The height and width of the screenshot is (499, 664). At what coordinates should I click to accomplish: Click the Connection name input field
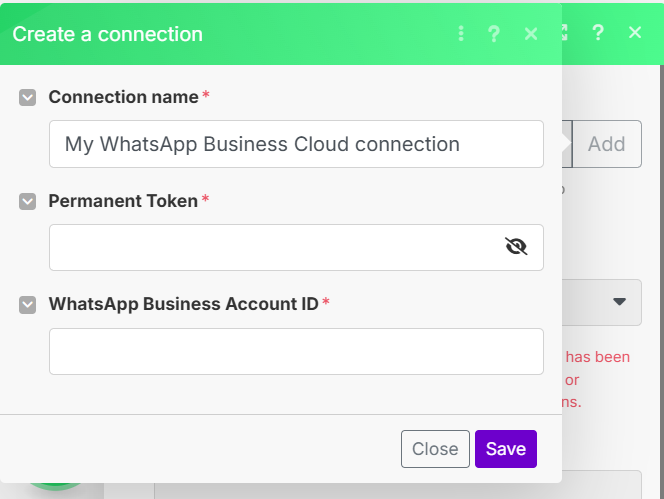click(296, 144)
